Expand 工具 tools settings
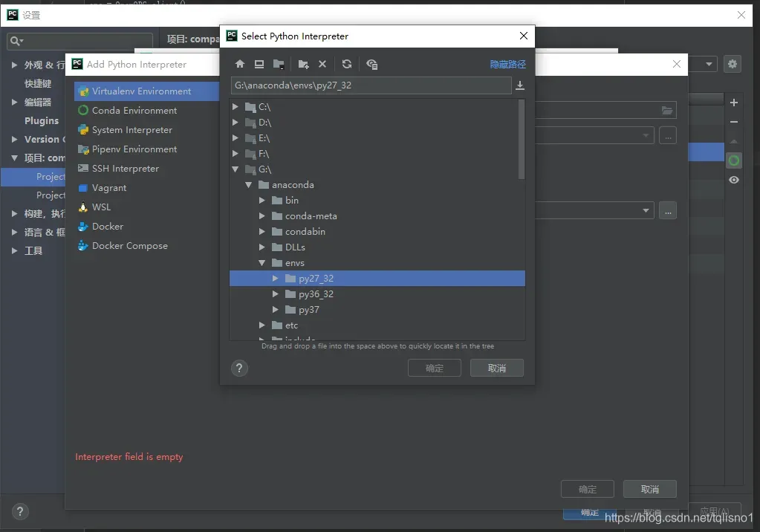760x532 pixels. pos(15,250)
